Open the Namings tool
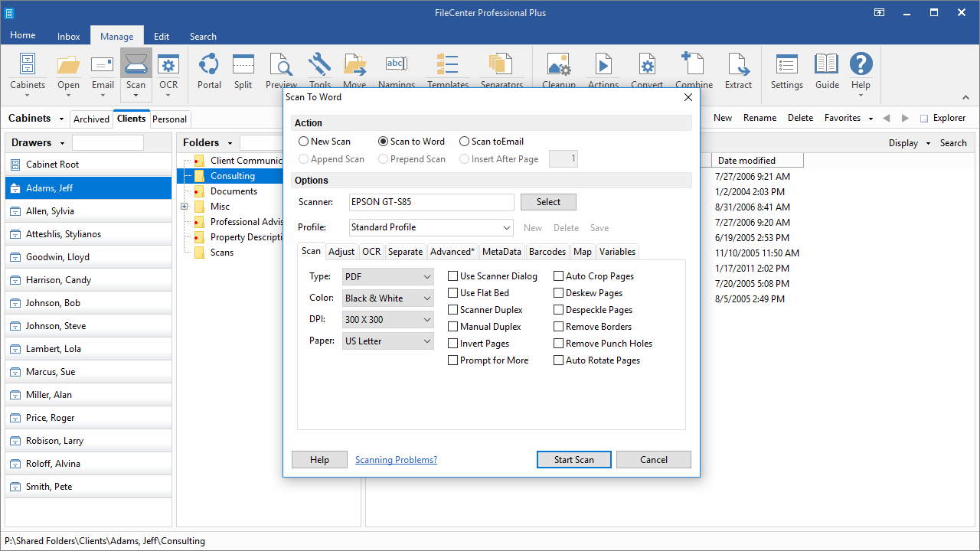 click(x=397, y=71)
